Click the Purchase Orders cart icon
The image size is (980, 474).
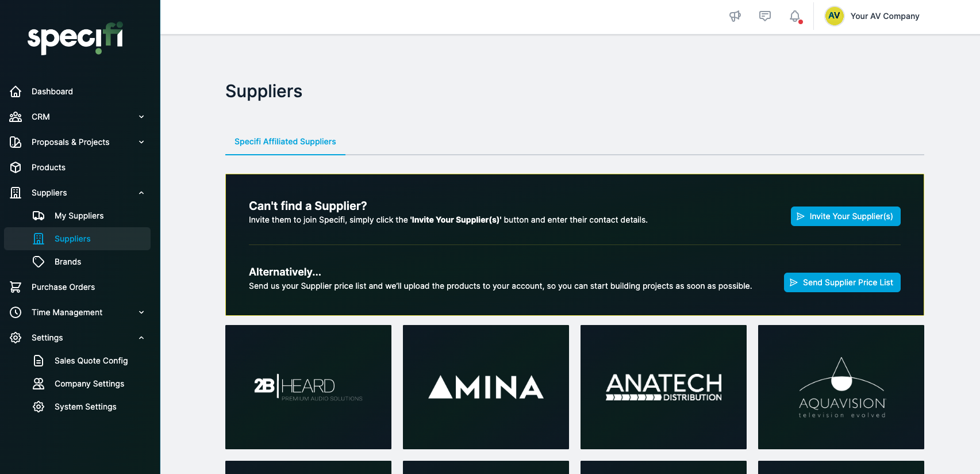(x=16, y=287)
